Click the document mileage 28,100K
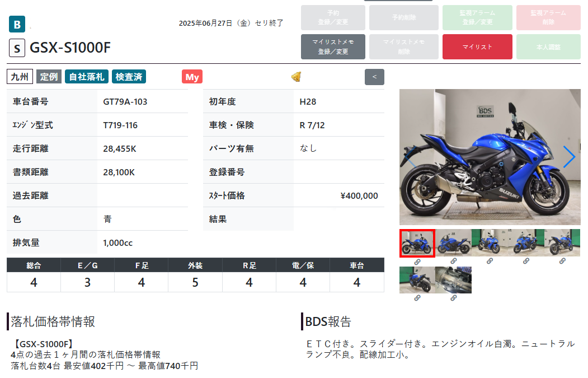 coord(119,172)
